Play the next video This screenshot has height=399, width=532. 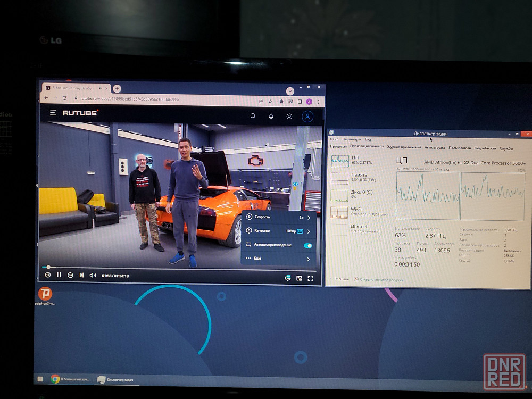pos(81,275)
